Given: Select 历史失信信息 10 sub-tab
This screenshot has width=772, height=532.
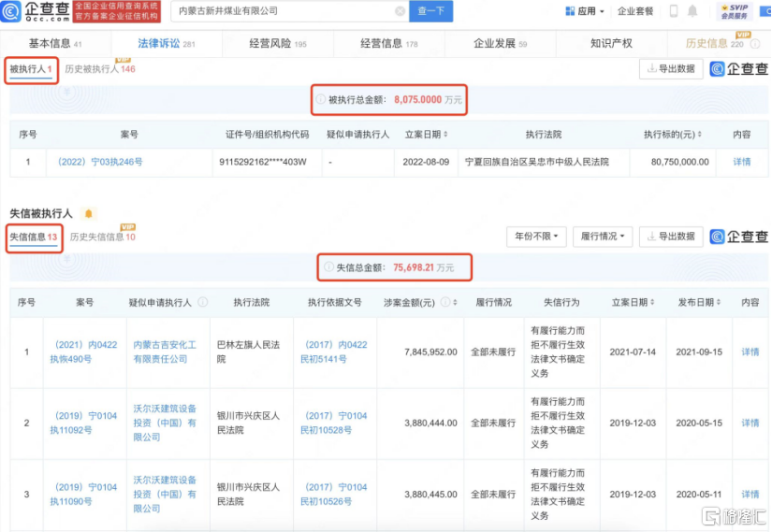Looking at the screenshot, I should tap(102, 237).
